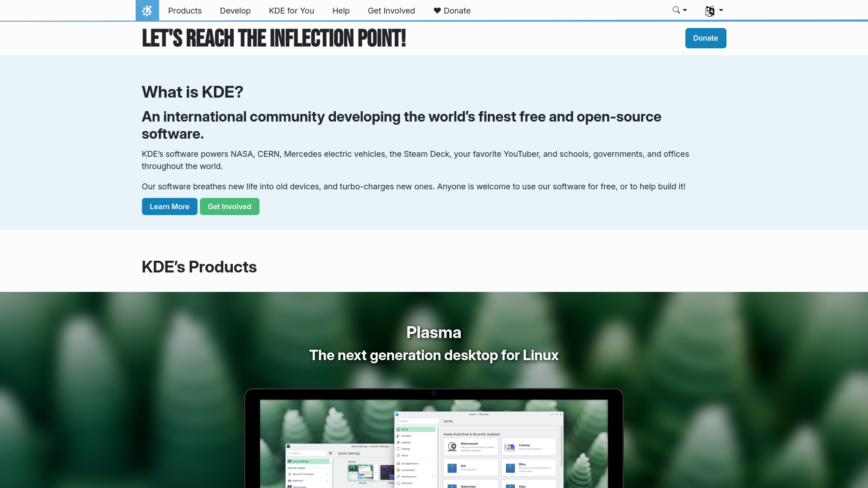
Task: Click the Plasma laptop screenshot image
Action: click(x=434, y=438)
